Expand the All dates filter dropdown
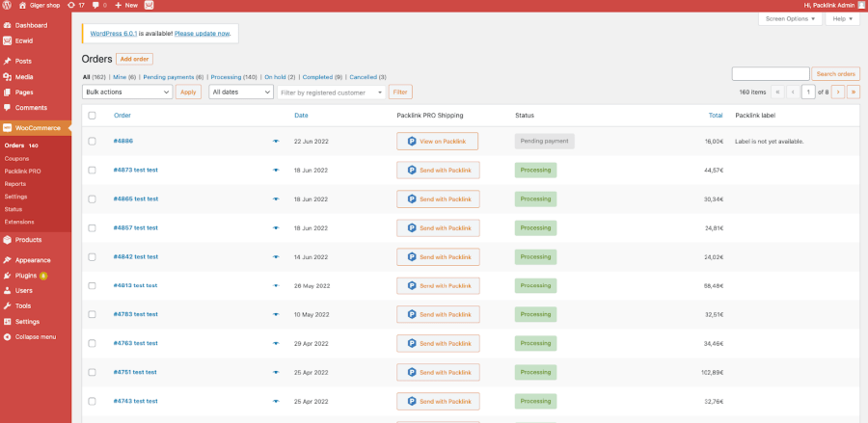This screenshot has width=868, height=423. pyautogui.click(x=241, y=92)
